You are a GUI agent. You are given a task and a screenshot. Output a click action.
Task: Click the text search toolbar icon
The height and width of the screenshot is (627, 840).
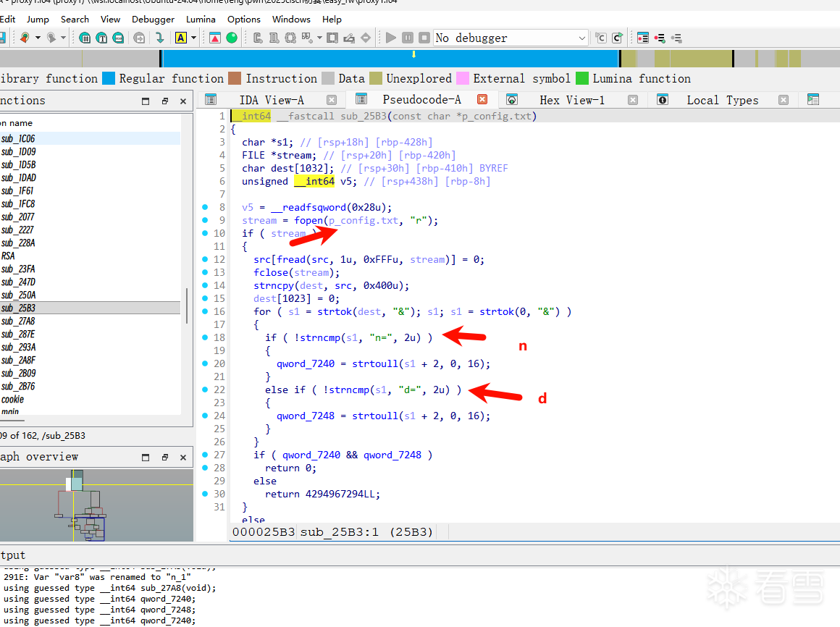[102, 38]
